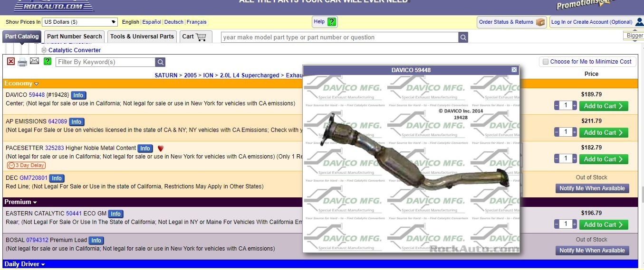Open the Help button in header

coord(325,22)
